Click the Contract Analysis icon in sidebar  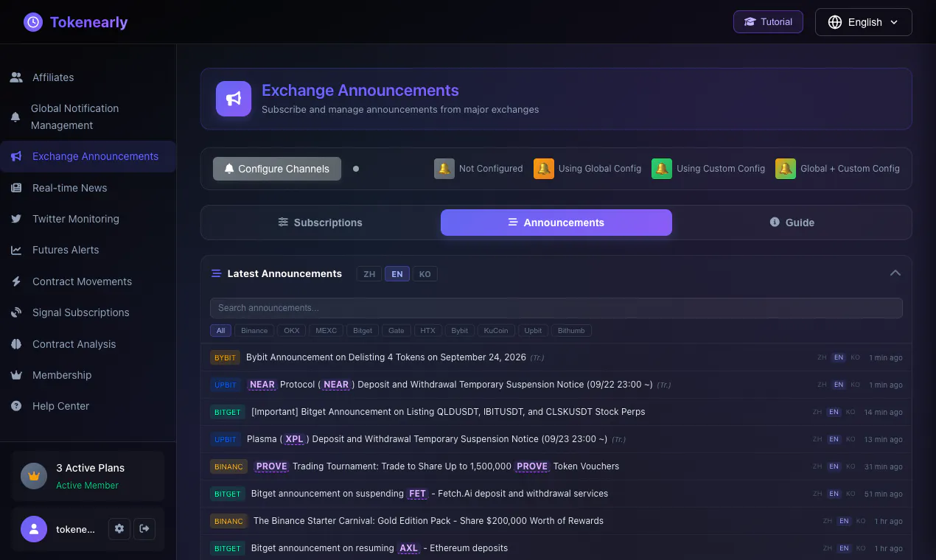coord(16,344)
